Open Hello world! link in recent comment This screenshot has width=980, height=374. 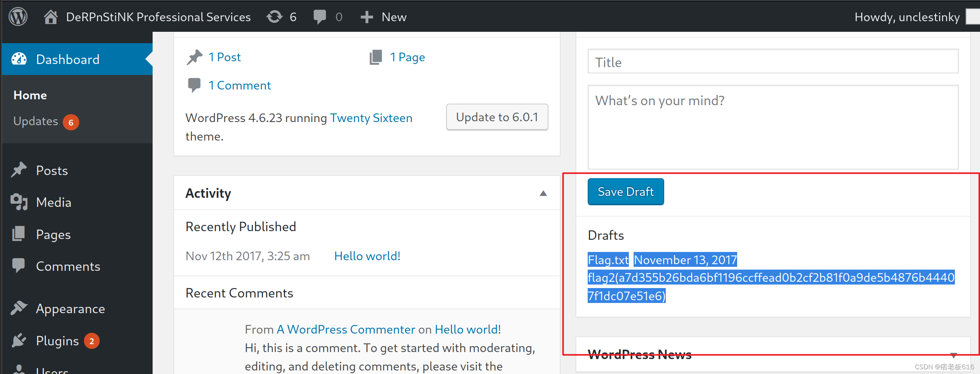click(x=468, y=329)
